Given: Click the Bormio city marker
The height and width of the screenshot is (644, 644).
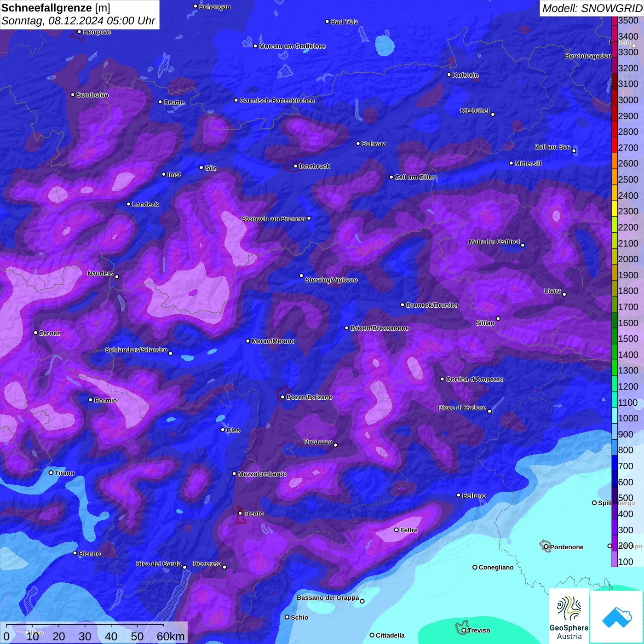Looking at the screenshot, I should [91, 400].
